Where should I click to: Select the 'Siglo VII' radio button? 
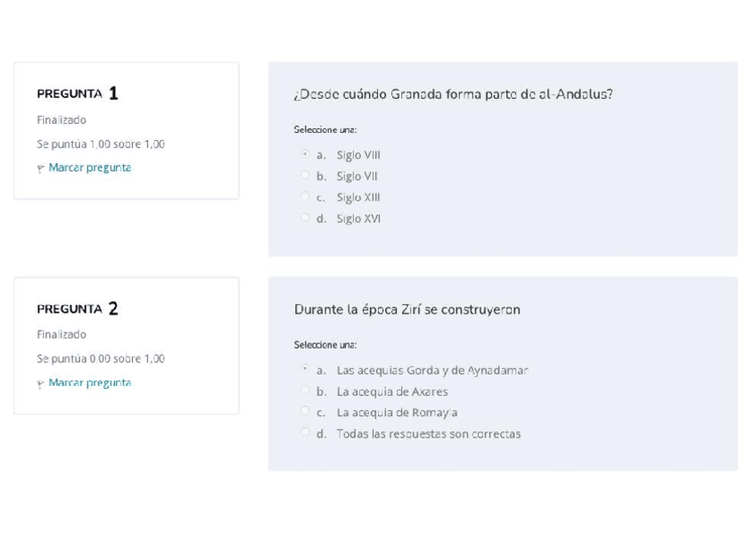pyautogui.click(x=305, y=176)
